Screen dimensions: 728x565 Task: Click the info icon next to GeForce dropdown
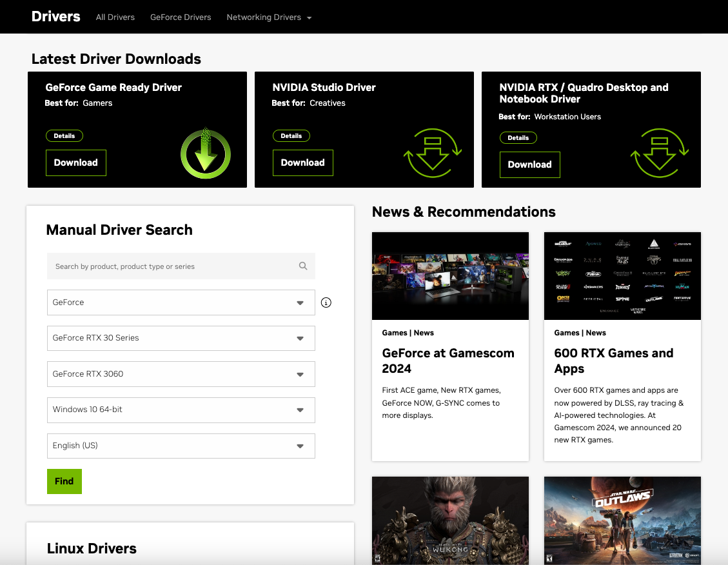[326, 302]
